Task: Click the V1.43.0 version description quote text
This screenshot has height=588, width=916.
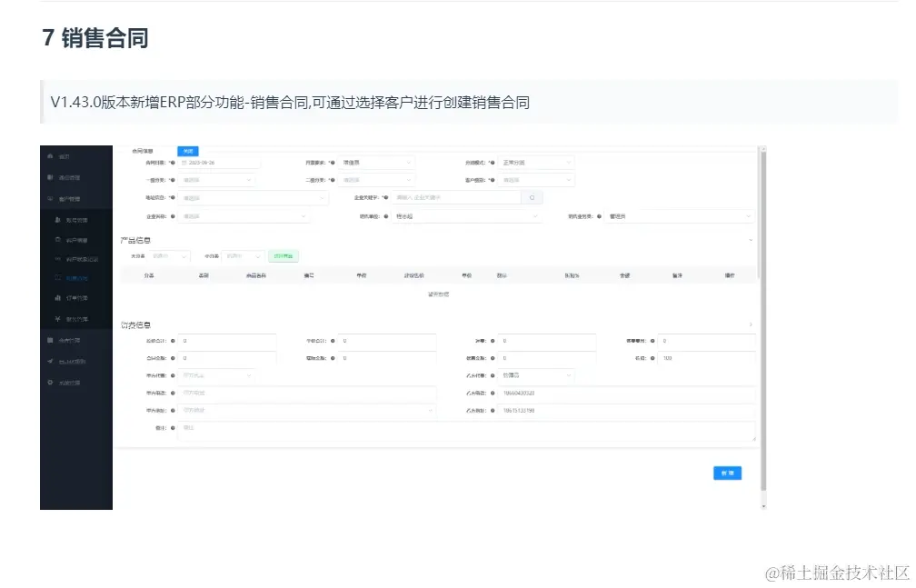Action: 290,103
